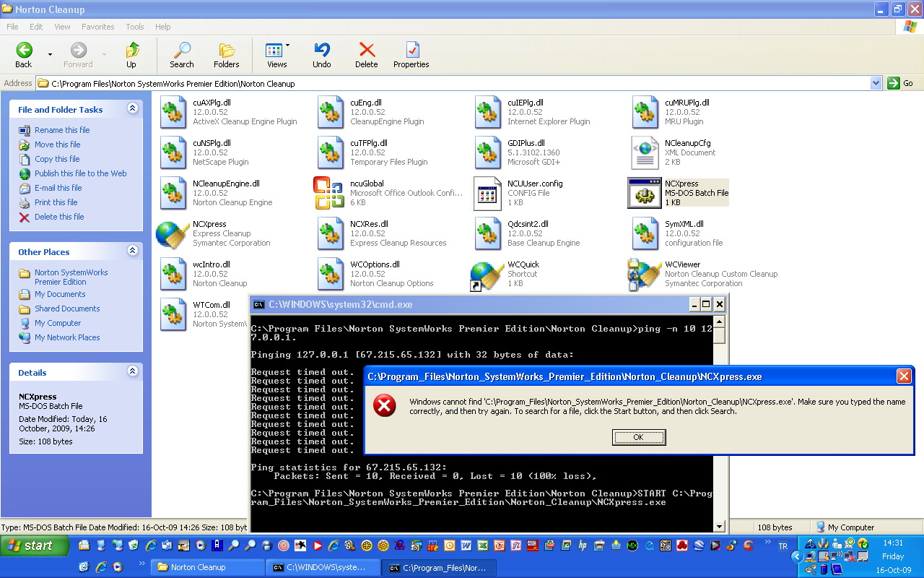
Task: Select the NCleanupCfg XML document icon
Action: (x=645, y=152)
